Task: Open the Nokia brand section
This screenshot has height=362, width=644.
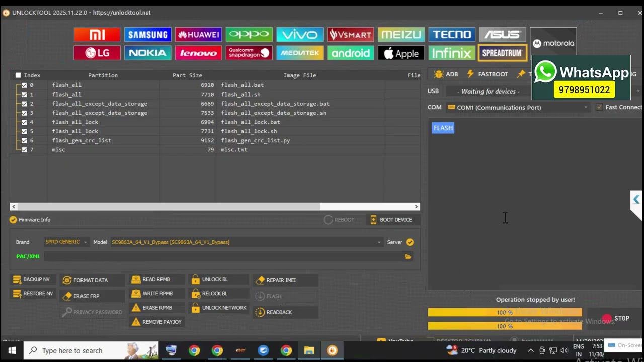Action: coord(148,53)
